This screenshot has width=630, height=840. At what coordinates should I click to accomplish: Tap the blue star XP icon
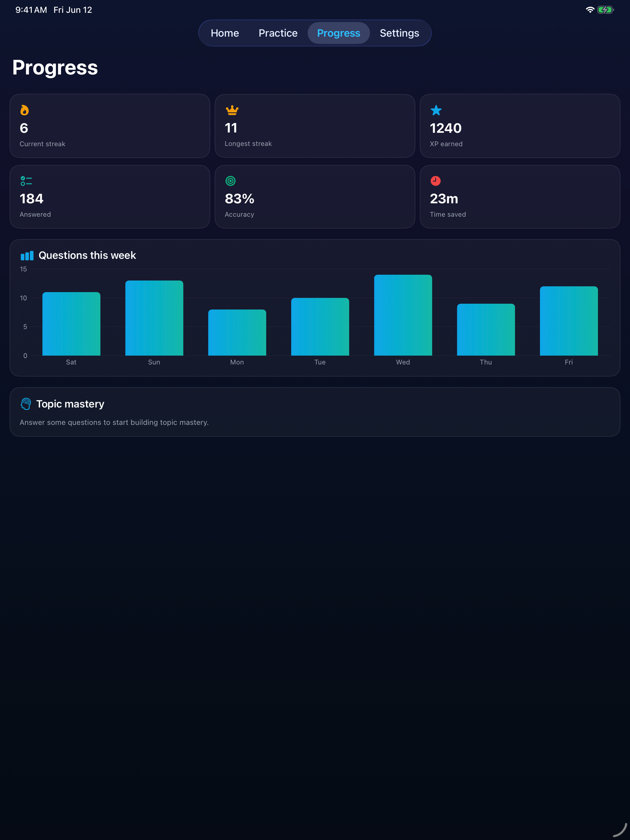(x=436, y=110)
